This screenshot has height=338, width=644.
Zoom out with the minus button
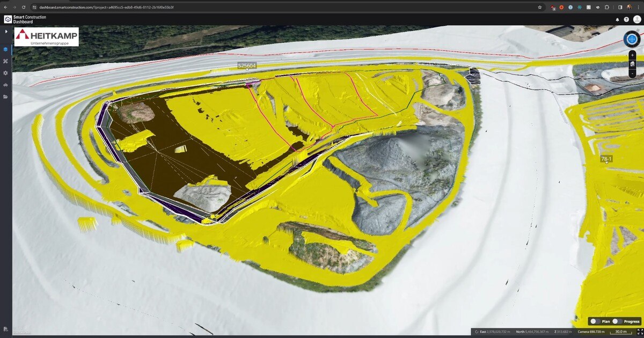(633, 74)
